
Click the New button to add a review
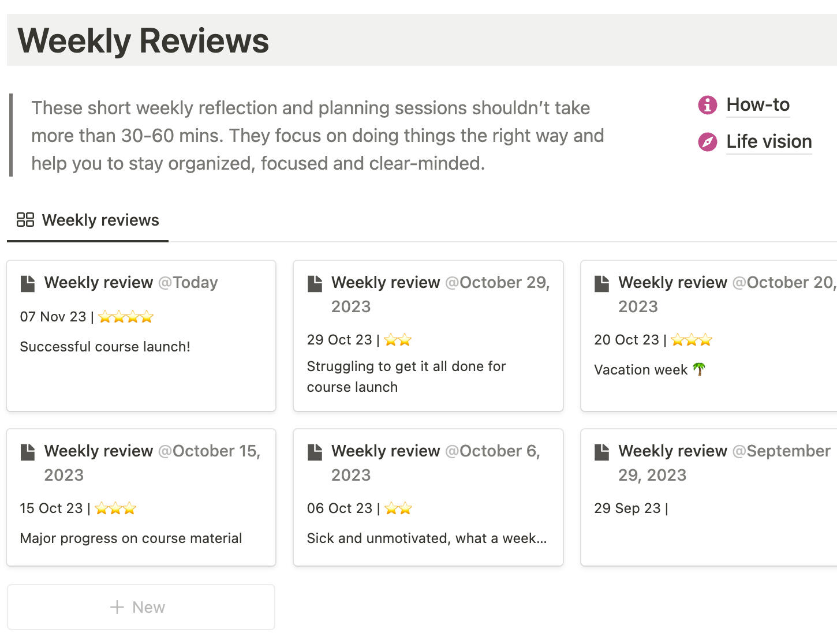141,606
